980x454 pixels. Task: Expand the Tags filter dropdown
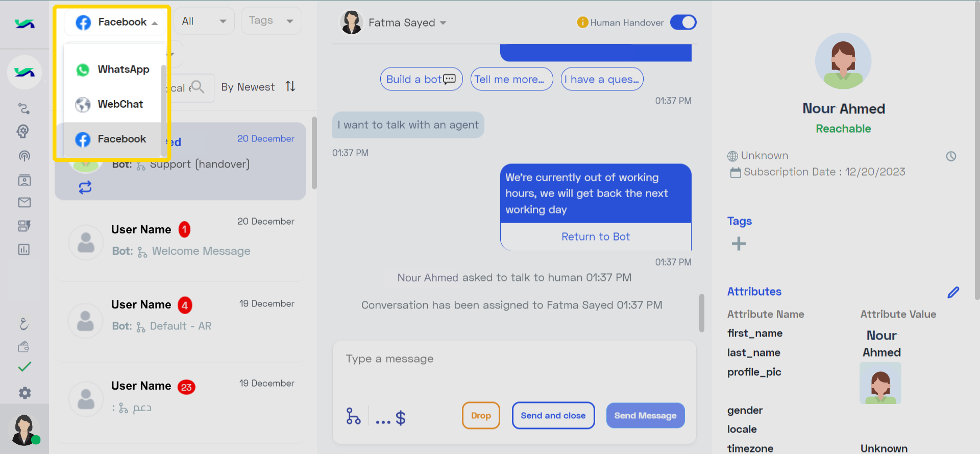tap(271, 21)
